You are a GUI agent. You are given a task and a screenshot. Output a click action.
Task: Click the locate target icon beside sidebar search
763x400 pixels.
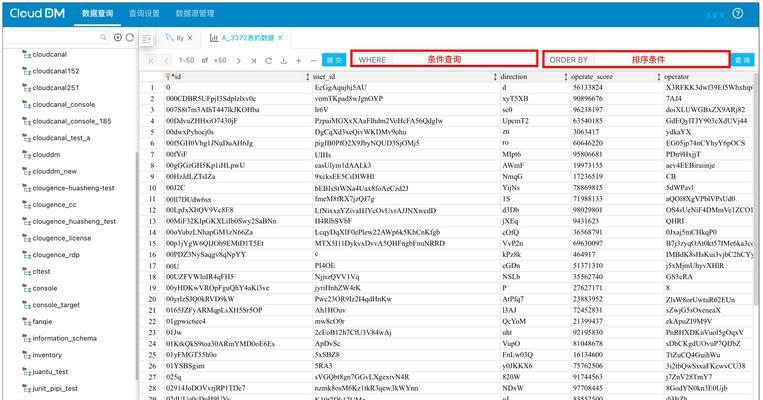[x=118, y=37]
